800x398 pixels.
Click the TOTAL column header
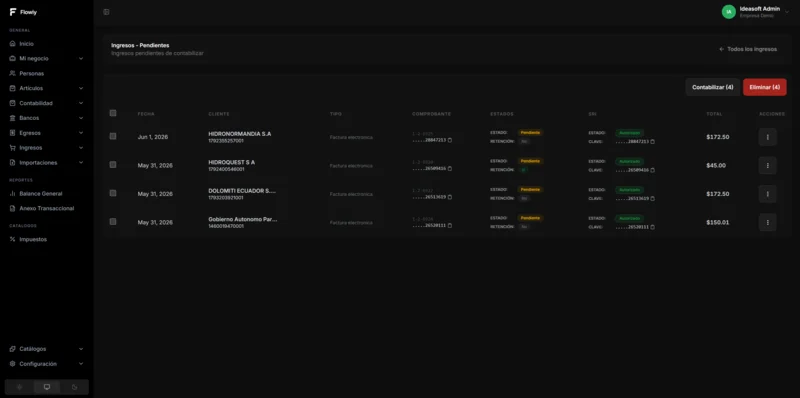tap(714, 114)
